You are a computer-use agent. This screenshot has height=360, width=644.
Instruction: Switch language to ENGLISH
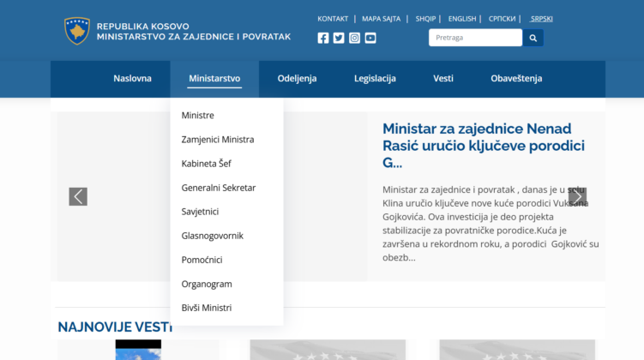pyautogui.click(x=462, y=19)
